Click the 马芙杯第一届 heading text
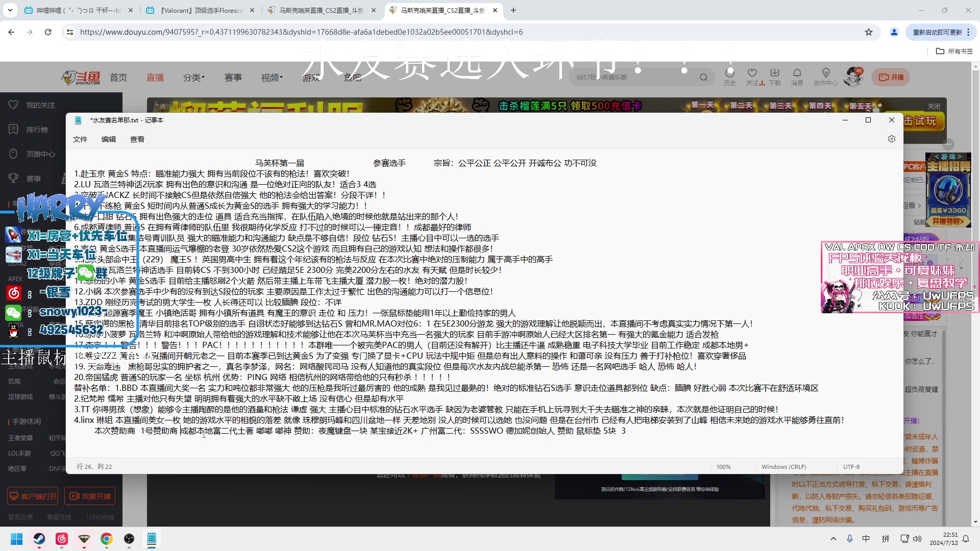The image size is (980, 551). pyautogui.click(x=280, y=163)
